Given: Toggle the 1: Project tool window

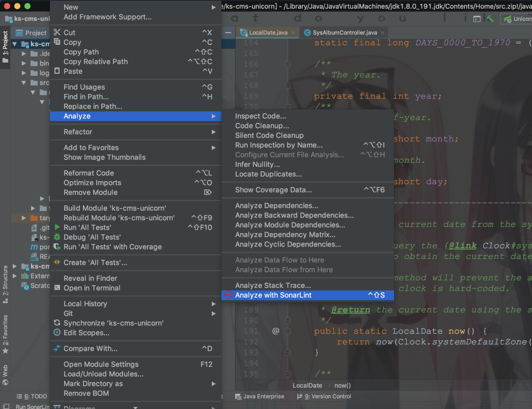Looking at the screenshot, I should (5, 47).
